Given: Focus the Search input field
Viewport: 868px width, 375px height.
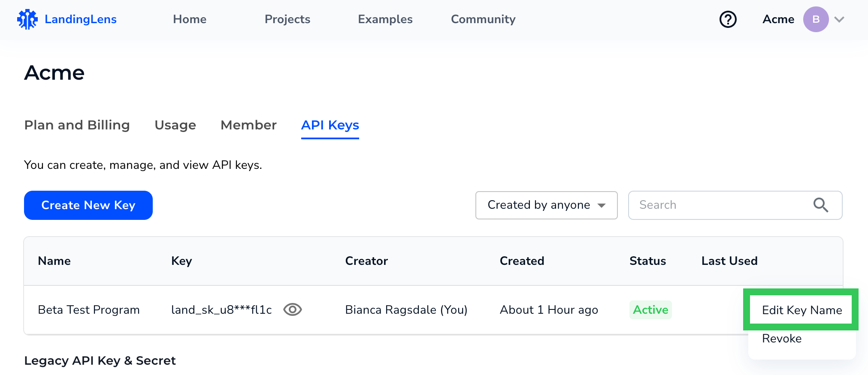Looking at the screenshot, I should 721,205.
